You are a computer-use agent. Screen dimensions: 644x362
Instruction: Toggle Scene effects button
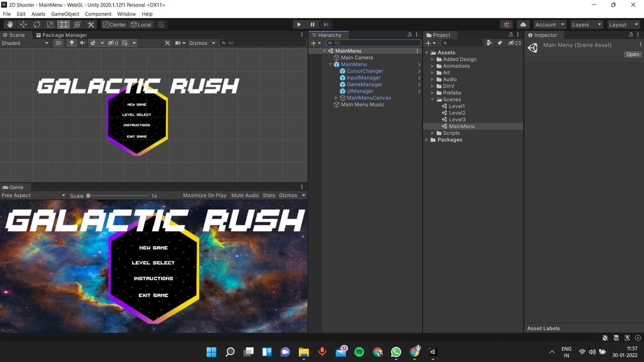click(x=93, y=43)
